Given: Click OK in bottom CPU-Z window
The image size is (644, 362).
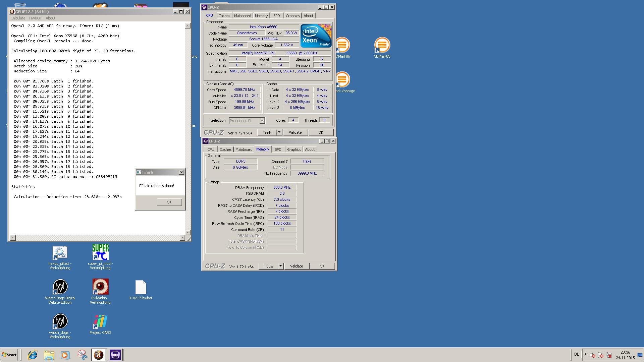Looking at the screenshot, I should [322, 266].
